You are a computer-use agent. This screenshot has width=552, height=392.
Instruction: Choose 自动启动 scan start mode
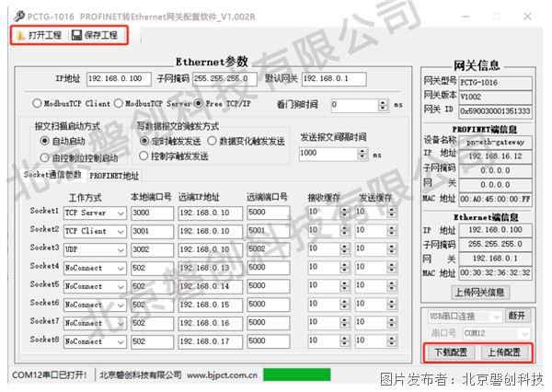(63, 141)
